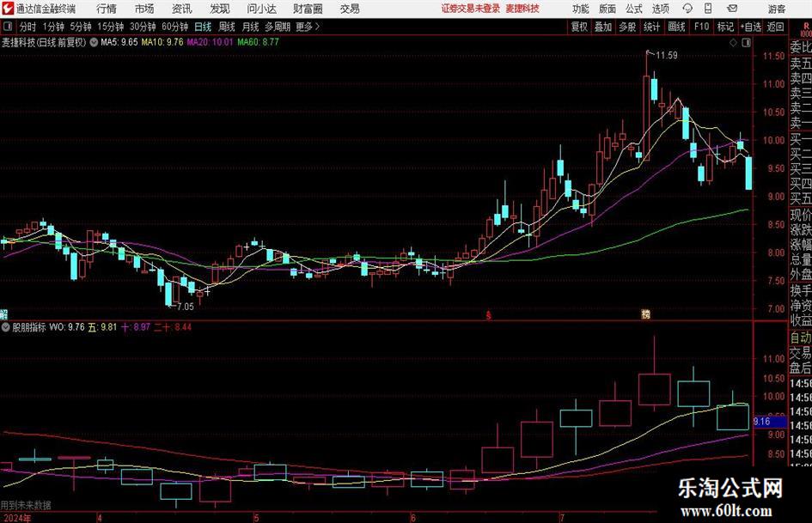Open the 选项 menu
This screenshot has width=812, height=523.
tap(660, 9)
